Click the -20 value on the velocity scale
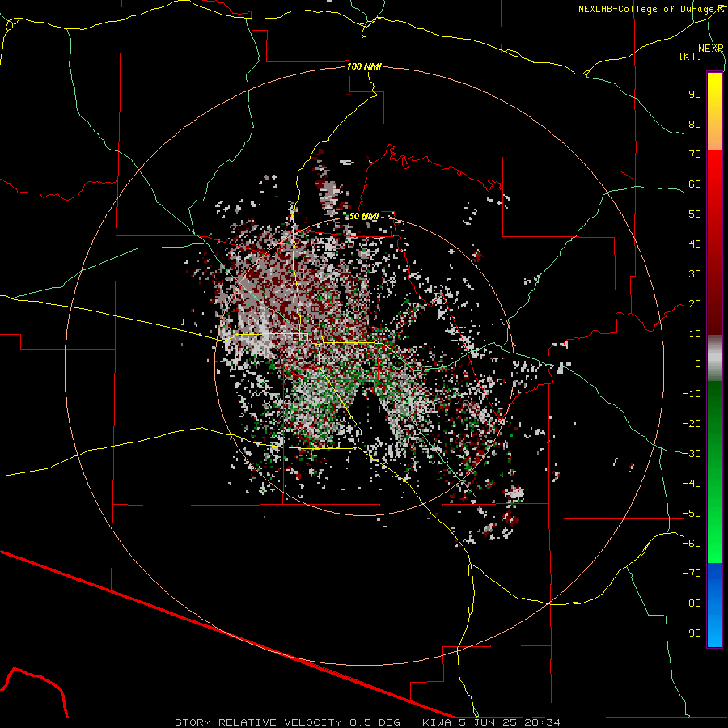The width and height of the screenshot is (728, 728). [692, 423]
